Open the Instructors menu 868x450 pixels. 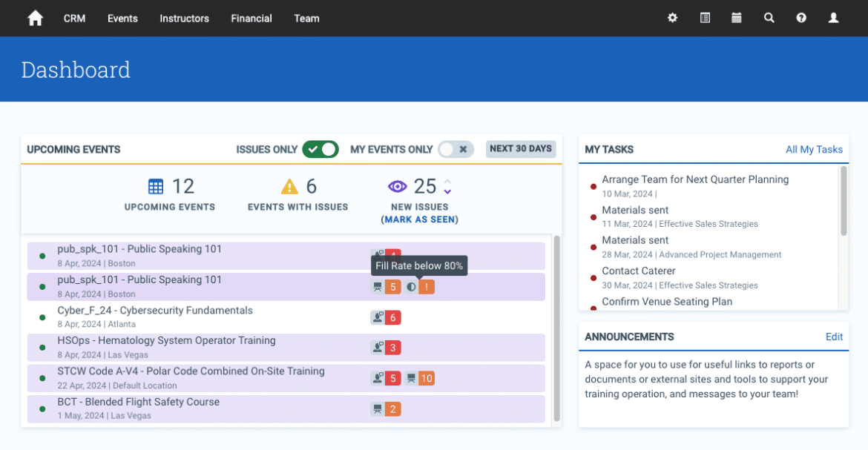coord(184,19)
